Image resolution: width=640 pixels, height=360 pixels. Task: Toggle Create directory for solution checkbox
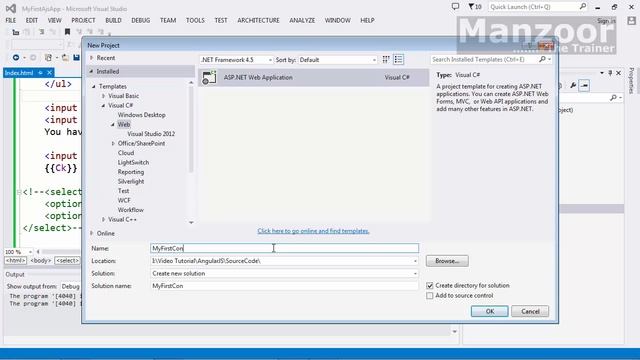(x=429, y=286)
